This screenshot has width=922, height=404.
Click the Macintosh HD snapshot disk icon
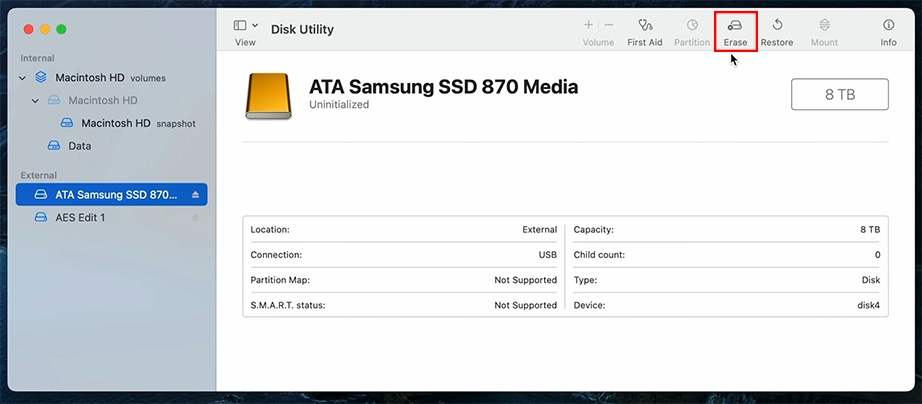pos(67,123)
